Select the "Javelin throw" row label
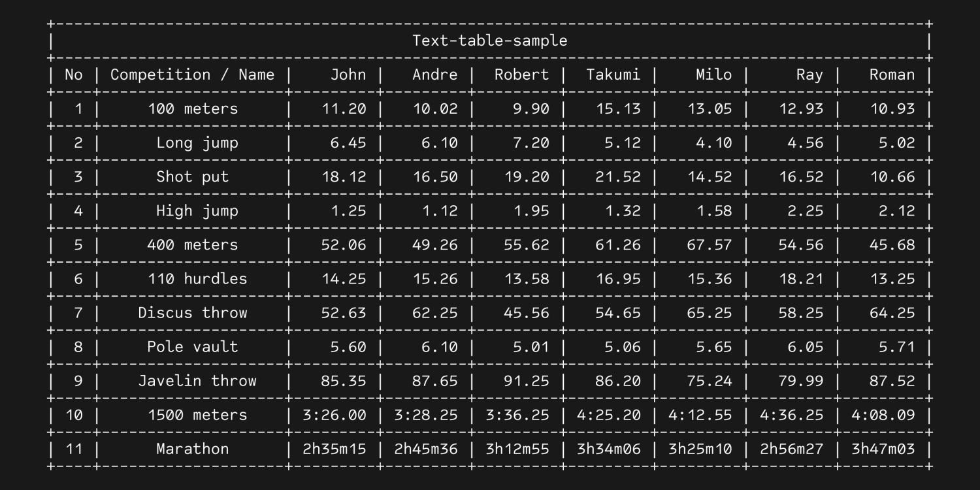980x490 pixels. point(197,380)
